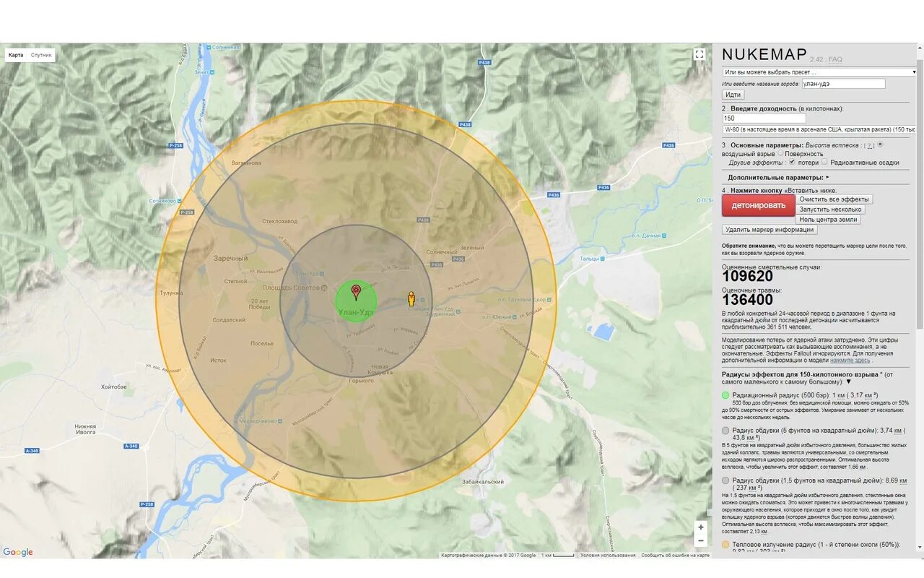Click the 20 лет Победы map label
Viewport: 924px width, 578px height.
click(259, 303)
